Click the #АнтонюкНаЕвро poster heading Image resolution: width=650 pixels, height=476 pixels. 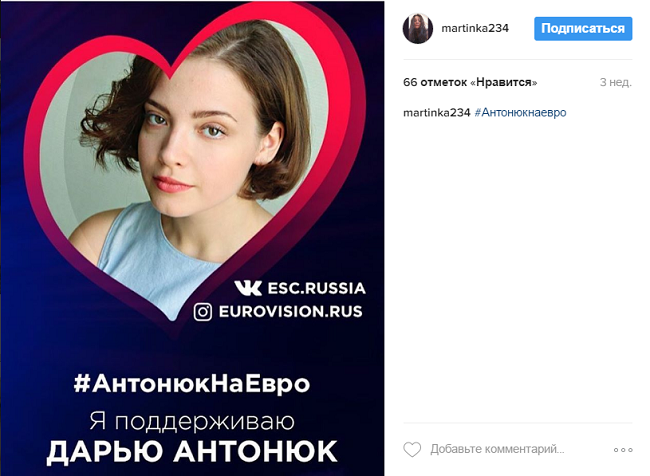click(192, 383)
